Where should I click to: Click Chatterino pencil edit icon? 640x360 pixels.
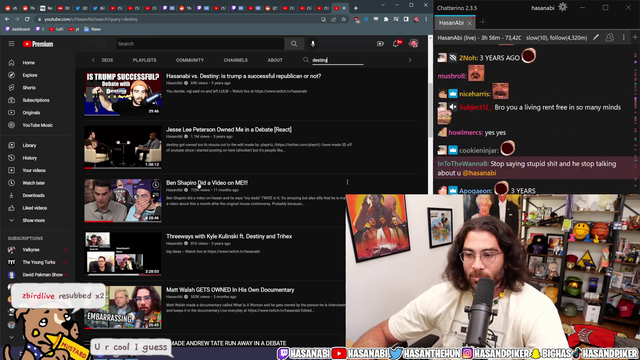tap(596, 38)
